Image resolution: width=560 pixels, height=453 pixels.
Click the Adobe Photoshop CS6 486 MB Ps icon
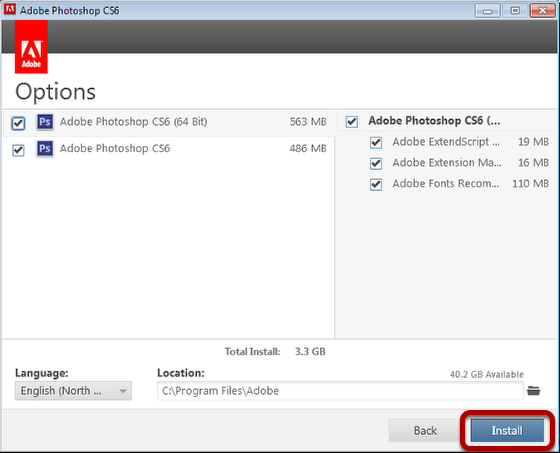point(45,149)
